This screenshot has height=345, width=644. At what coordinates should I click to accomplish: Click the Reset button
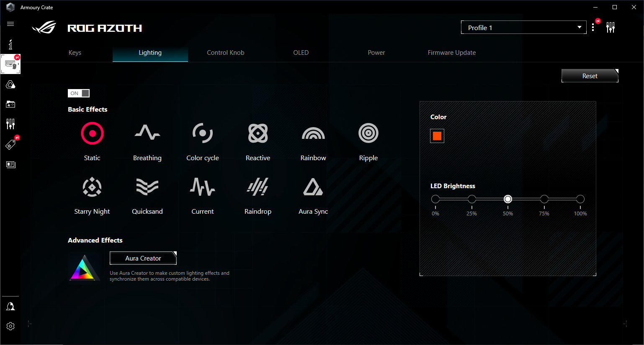(x=590, y=76)
